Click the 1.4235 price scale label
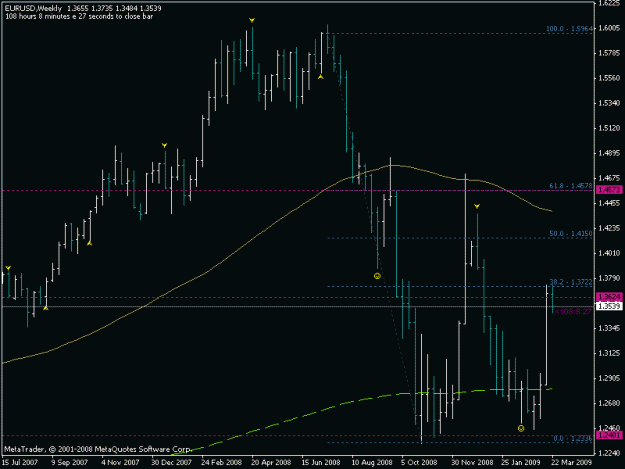 (x=609, y=228)
